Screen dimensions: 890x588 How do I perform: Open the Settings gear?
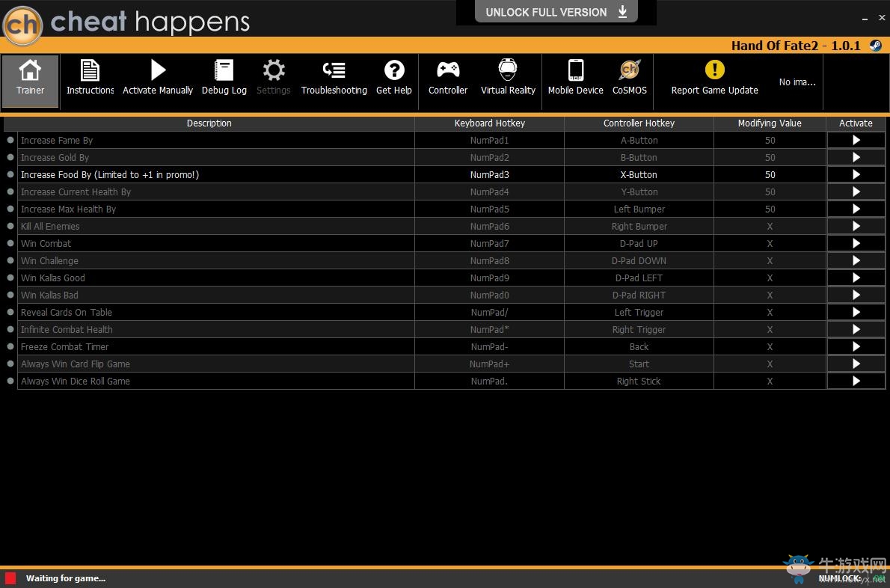click(x=274, y=78)
